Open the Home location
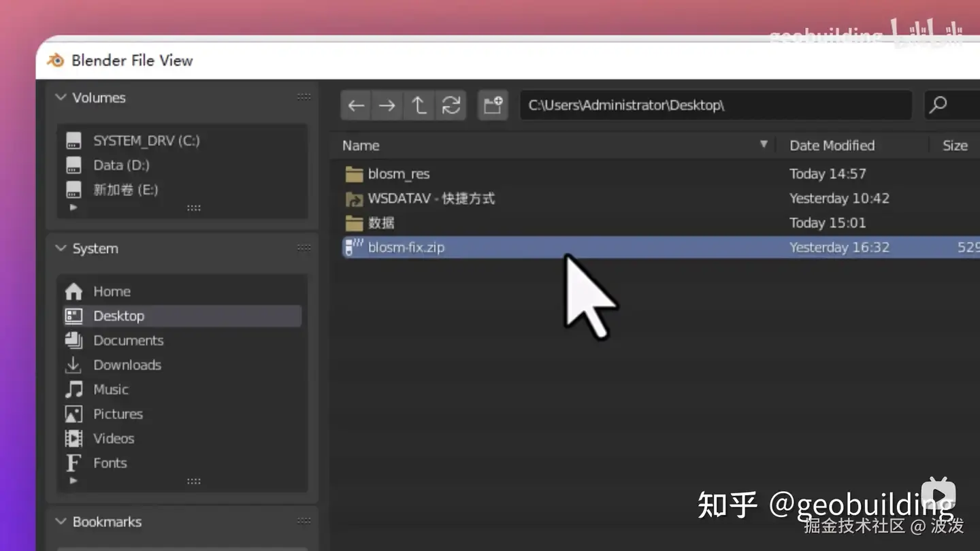The height and width of the screenshot is (551, 980). [112, 291]
